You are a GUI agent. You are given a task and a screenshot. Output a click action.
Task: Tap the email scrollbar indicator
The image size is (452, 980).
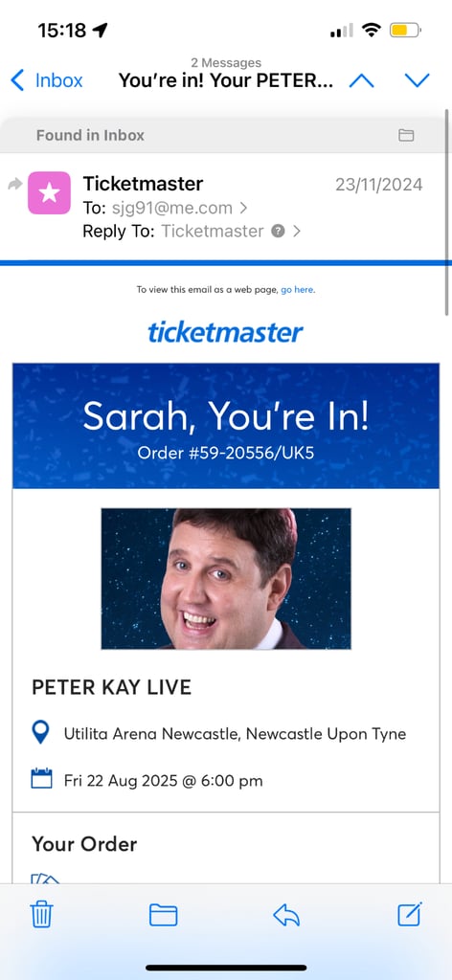click(x=447, y=212)
